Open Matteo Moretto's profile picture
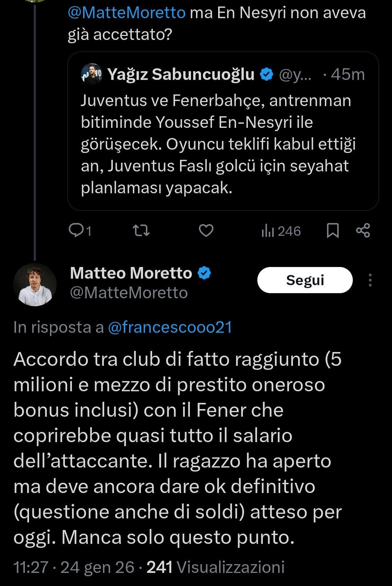 point(35,284)
